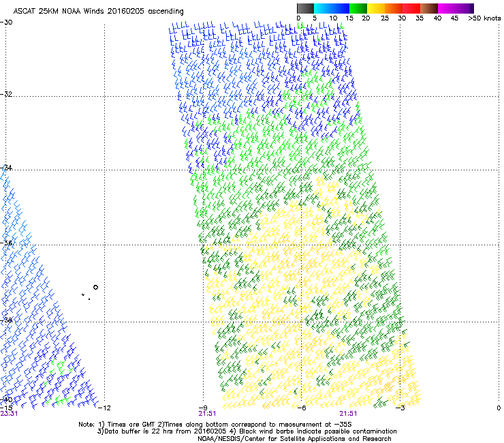Click the -32 latitude axis label
This screenshot has width=504, height=443.
point(6,94)
